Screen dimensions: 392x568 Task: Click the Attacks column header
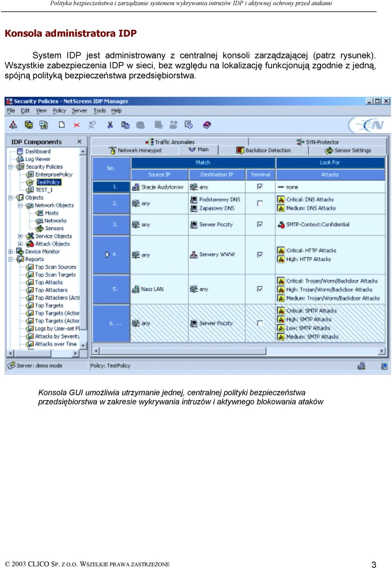coord(330,174)
